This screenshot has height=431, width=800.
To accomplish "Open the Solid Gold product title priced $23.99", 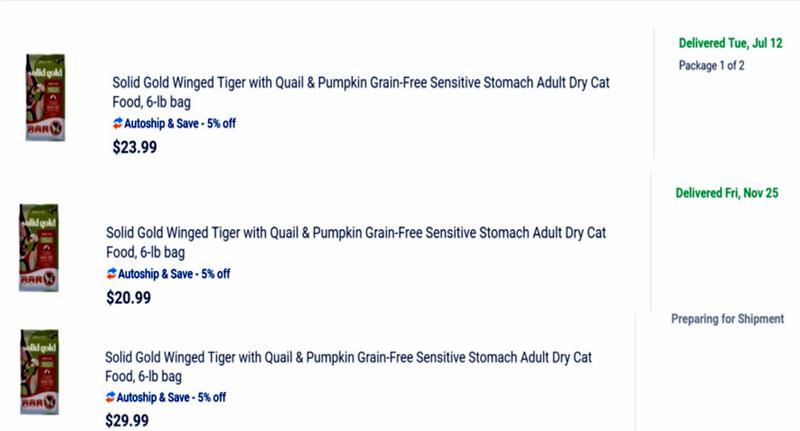I will pyautogui.click(x=361, y=92).
